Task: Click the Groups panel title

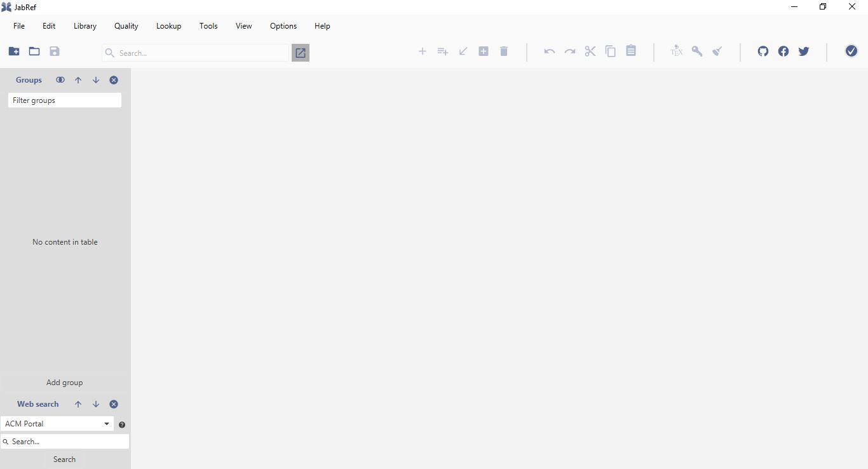Action: pos(29,80)
